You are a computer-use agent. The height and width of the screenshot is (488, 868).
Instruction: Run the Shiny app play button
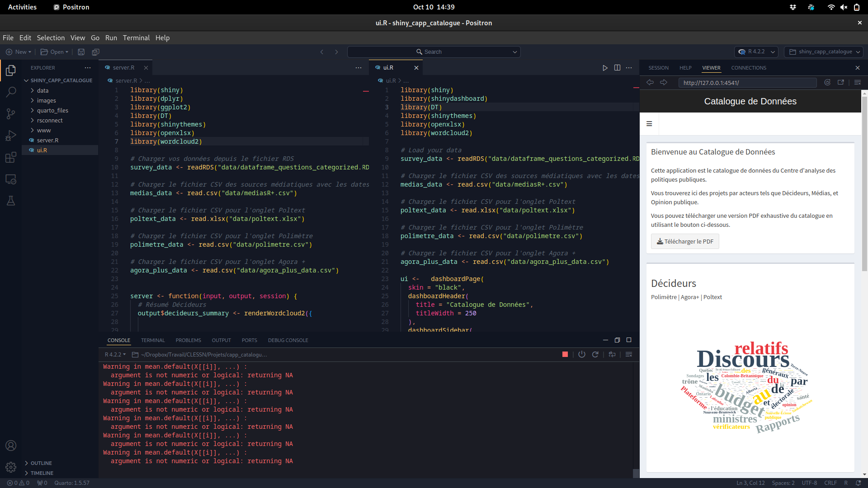tap(605, 68)
